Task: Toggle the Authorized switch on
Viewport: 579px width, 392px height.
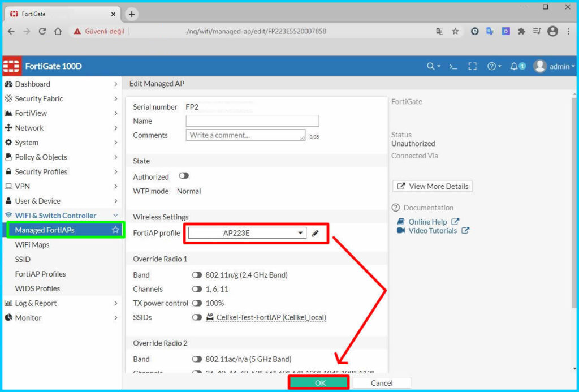Action: coord(184,176)
